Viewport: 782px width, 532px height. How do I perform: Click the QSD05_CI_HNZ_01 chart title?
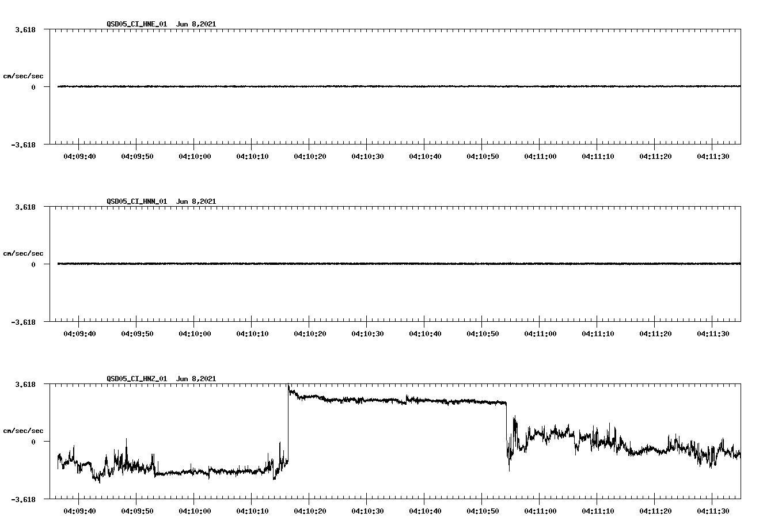point(137,379)
